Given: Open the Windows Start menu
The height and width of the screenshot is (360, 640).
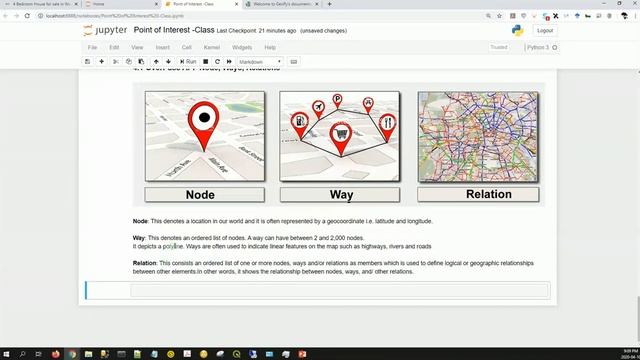Looking at the screenshot, I should [6, 354].
